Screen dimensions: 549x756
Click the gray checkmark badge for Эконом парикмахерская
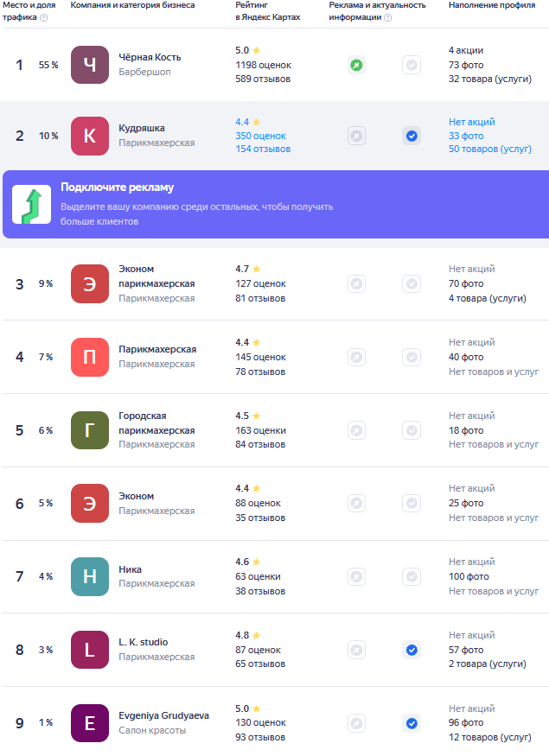point(412,283)
